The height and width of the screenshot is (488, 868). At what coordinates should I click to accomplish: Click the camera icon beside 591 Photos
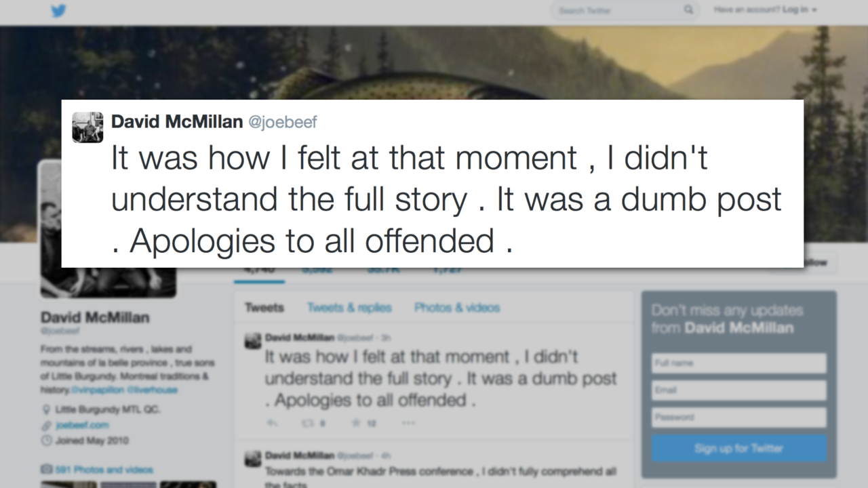tap(47, 469)
